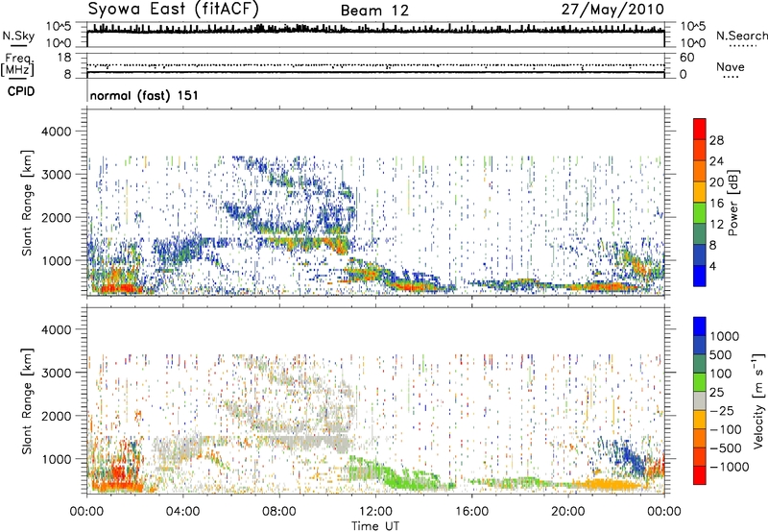Viewport: 768px width, 532px height.
Task: Click the '18' frequency axis tick label
Action: click(64, 58)
